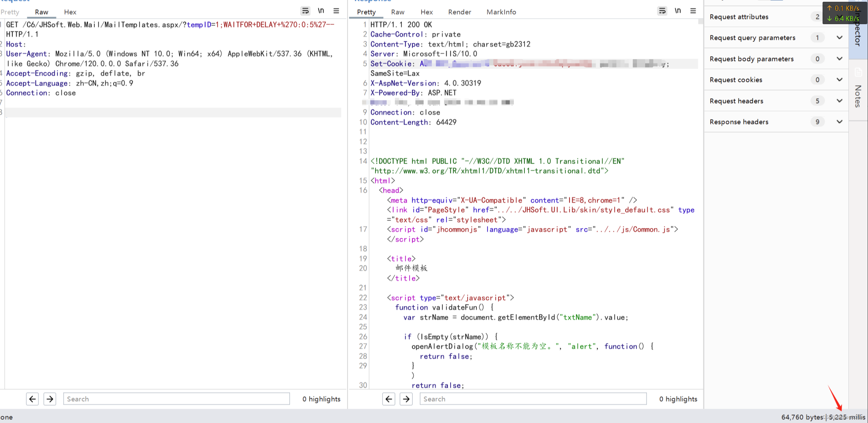Expand Request query parameters section

click(839, 38)
